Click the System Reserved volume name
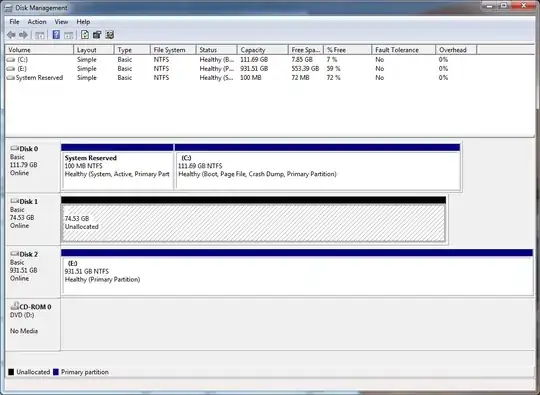The image size is (540, 395). [x=39, y=78]
